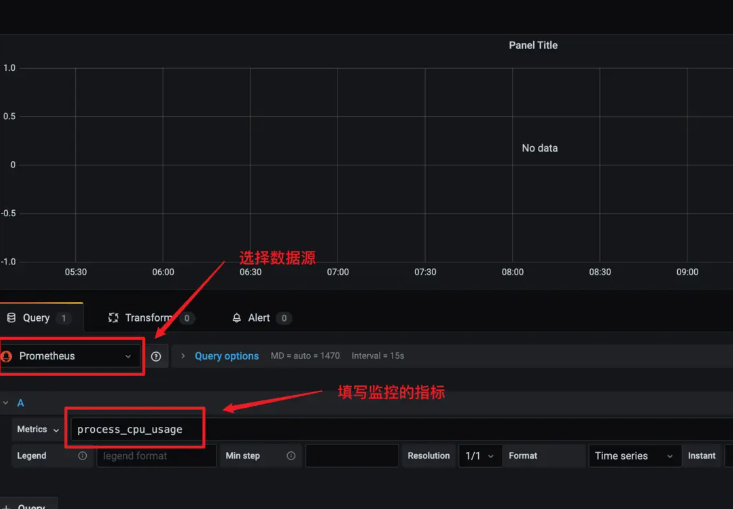Click the legend format input field

[x=156, y=456]
